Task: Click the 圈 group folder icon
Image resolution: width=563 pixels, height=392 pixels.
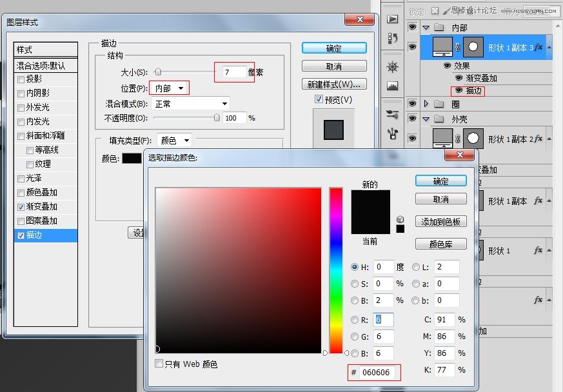Action: [x=439, y=104]
